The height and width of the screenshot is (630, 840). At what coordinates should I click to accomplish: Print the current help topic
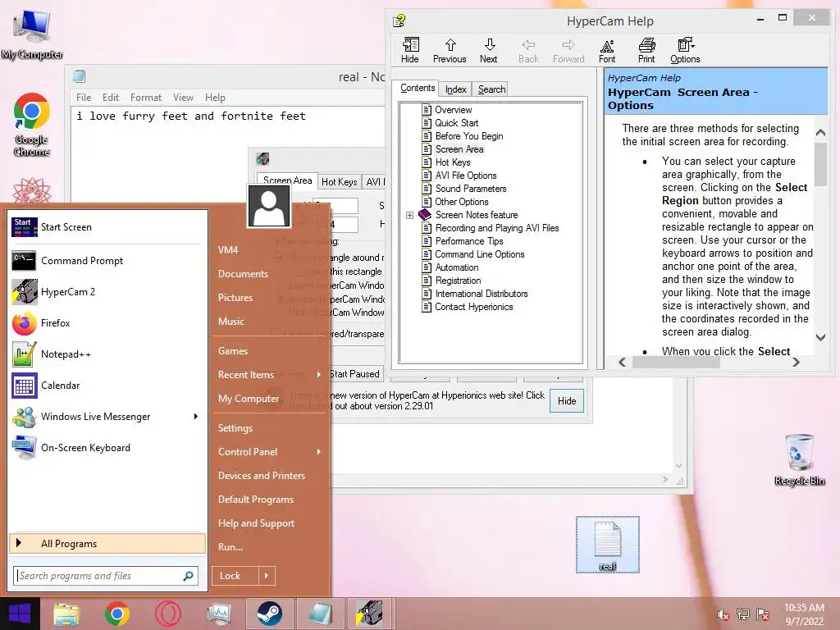pyautogui.click(x=646, y=50)
